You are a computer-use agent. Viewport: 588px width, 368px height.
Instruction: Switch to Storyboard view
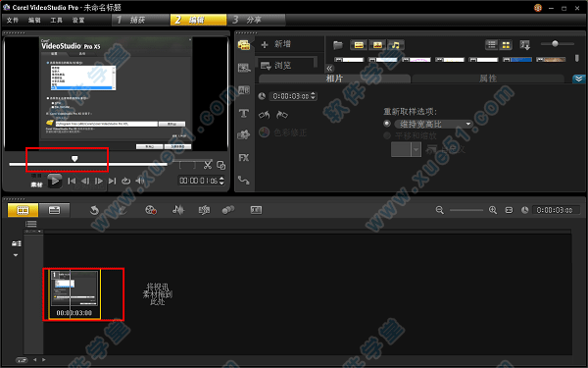(x=23, y=210)
